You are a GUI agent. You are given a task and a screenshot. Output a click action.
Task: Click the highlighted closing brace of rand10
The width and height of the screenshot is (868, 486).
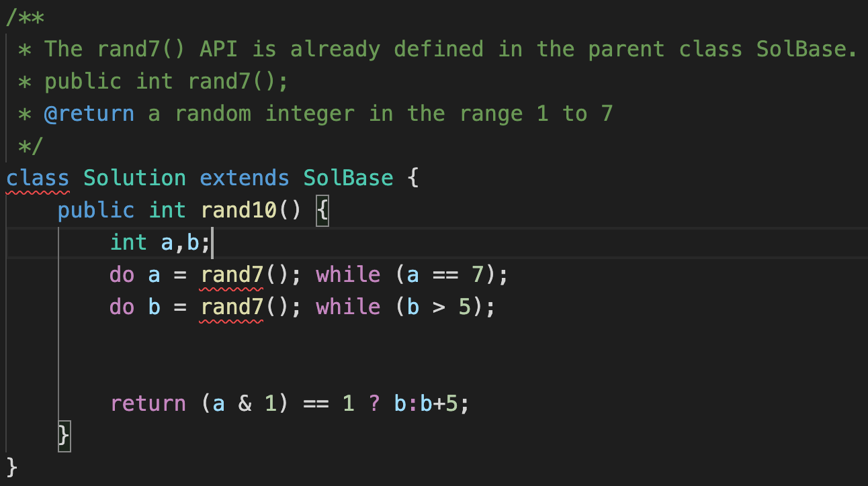[64, 436]
